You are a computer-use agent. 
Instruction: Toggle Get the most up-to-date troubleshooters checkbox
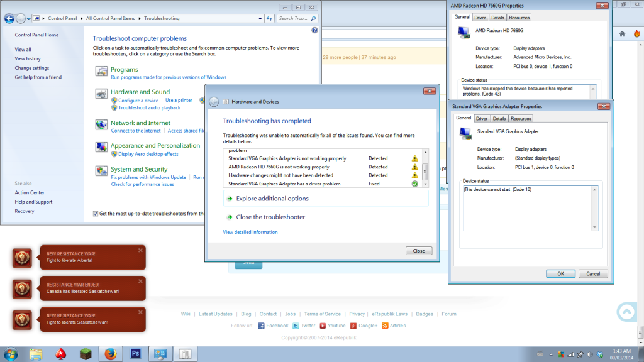(96, 214)
